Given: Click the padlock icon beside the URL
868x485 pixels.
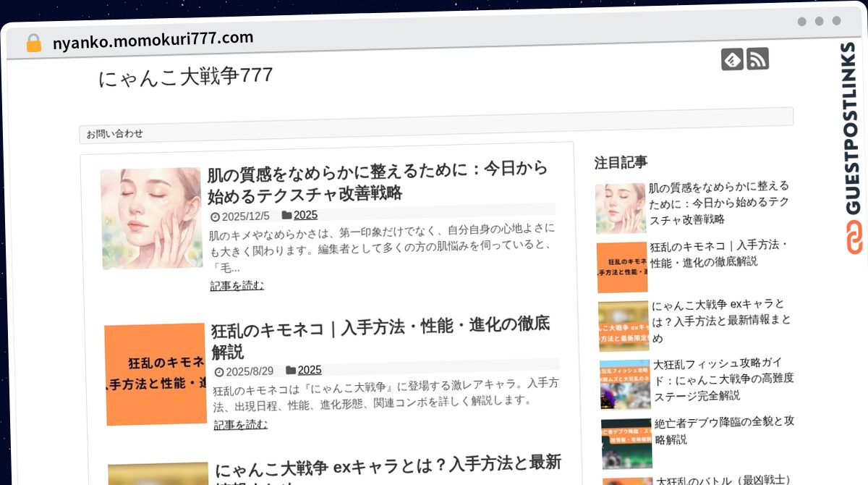Looking at the screenshot, I should pyautogui.click(x=34, y=43).
